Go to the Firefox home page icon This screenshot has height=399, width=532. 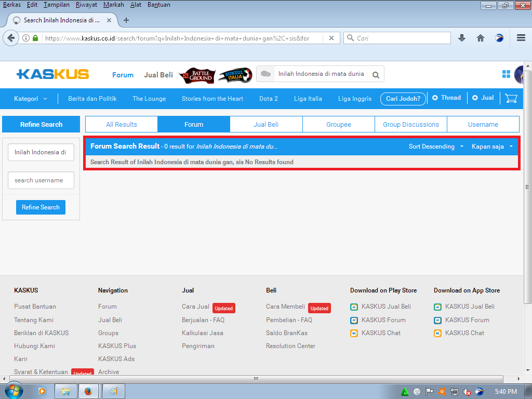coord(481,38)
